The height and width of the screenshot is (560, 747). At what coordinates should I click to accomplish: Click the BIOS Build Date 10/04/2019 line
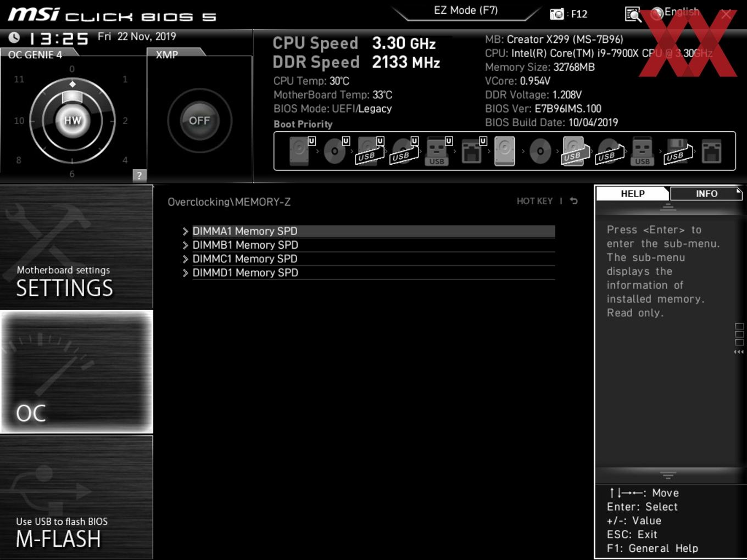[x=551, y=122]
